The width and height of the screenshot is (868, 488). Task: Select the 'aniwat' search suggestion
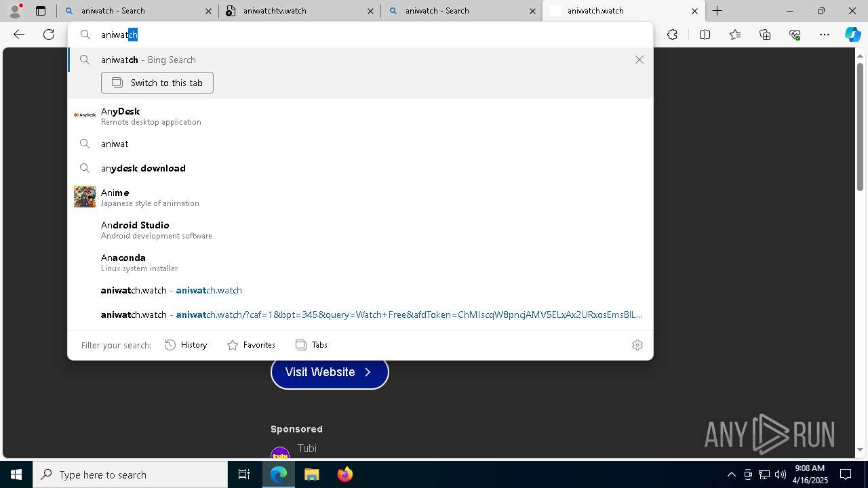pyautogui.click(x=360, y=144)
